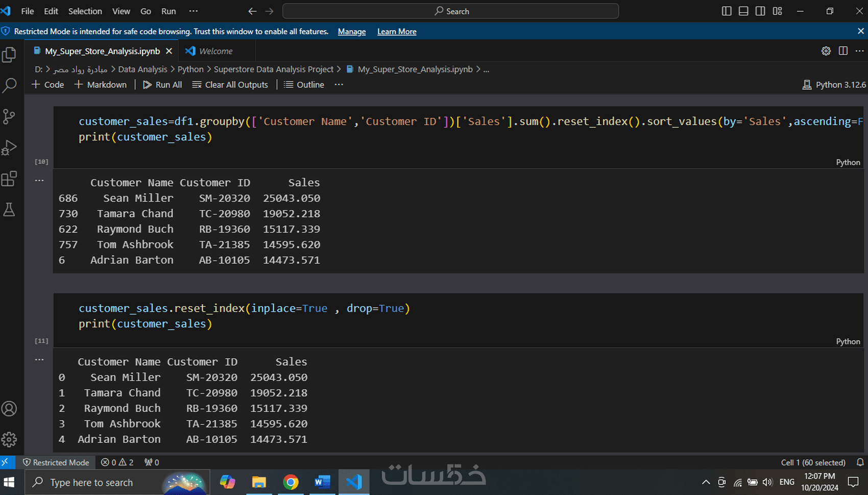Select the Source Control icon

pyautogui.click(x=10, y=116)
